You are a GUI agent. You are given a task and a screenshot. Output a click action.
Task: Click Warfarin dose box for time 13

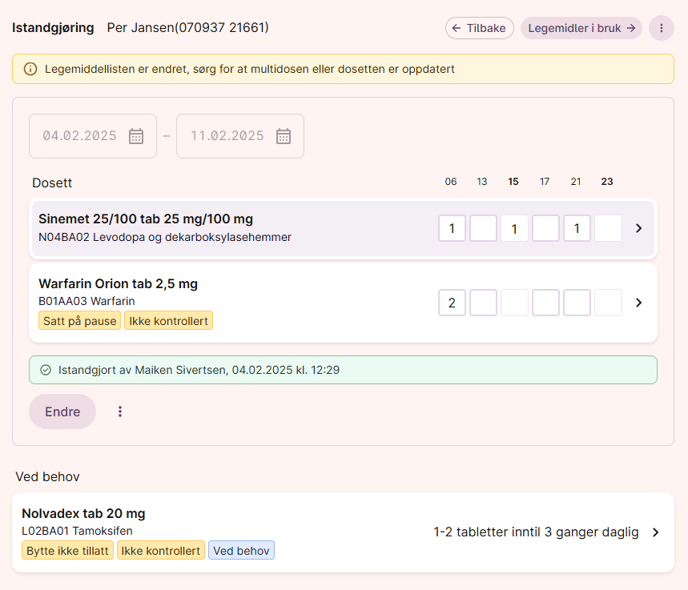(x=483, y=303)
